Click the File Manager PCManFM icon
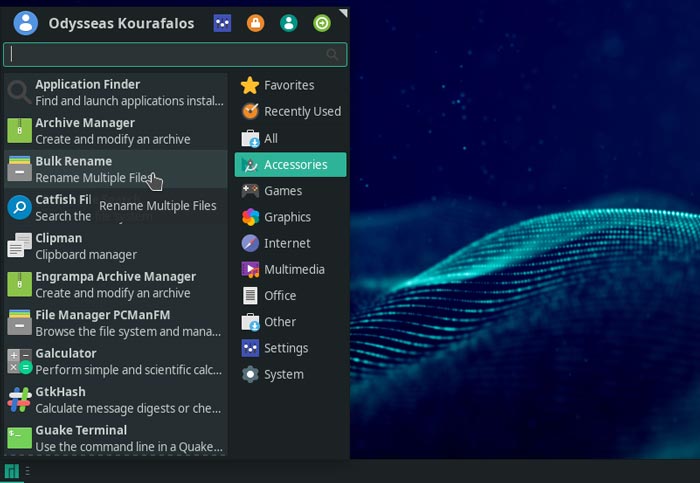The width and height of the screenshot is (700, 483). click(x=20, y=323)
